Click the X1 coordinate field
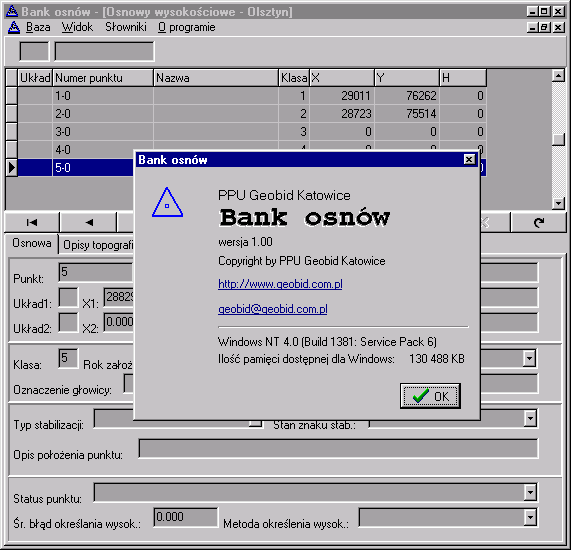Screen dimensions: 571x550 pyautogui.click(x=119, y=297)
